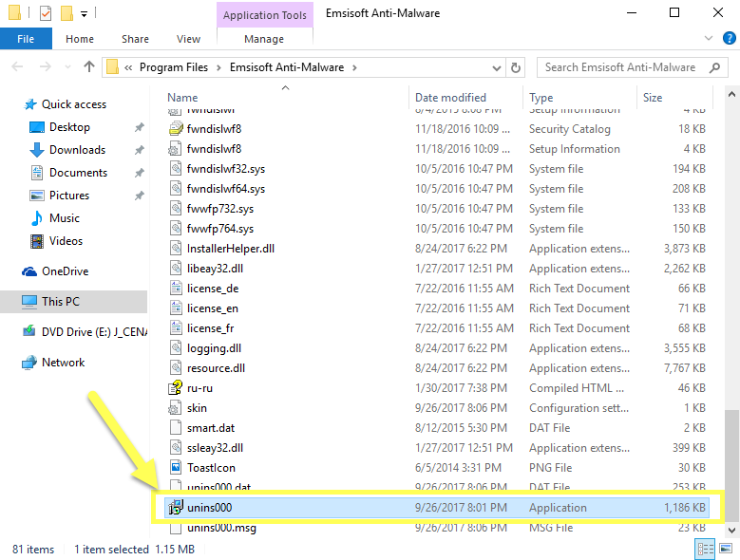Switch to the Home ribbon tab
This screenshot has width=740, height=560.
tap(79, 39)
